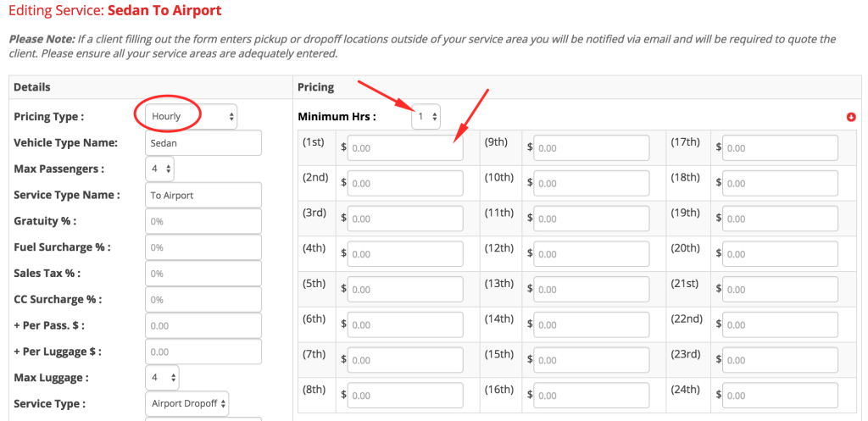Focus the CC Surcharge % field

coord(203,300)
